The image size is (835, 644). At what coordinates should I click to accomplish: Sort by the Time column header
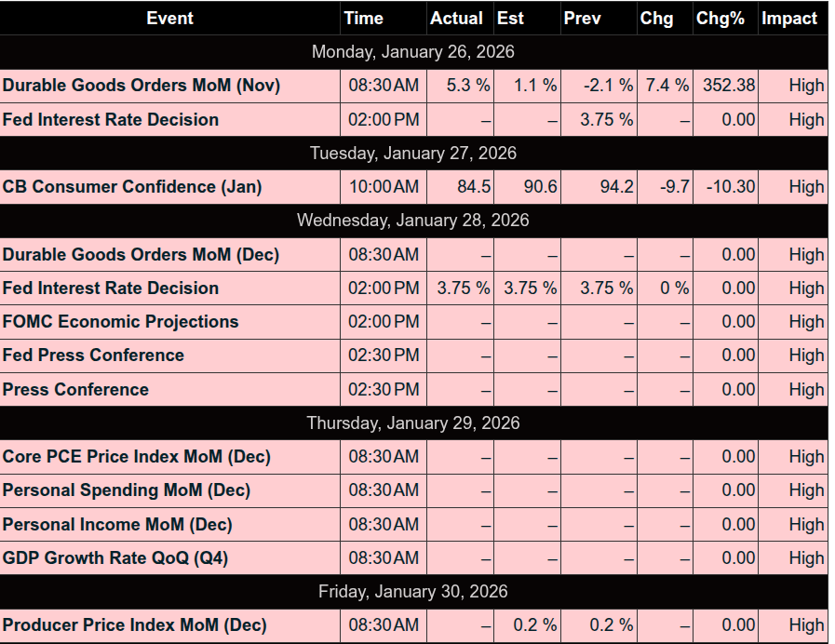[x=363, y=18]
